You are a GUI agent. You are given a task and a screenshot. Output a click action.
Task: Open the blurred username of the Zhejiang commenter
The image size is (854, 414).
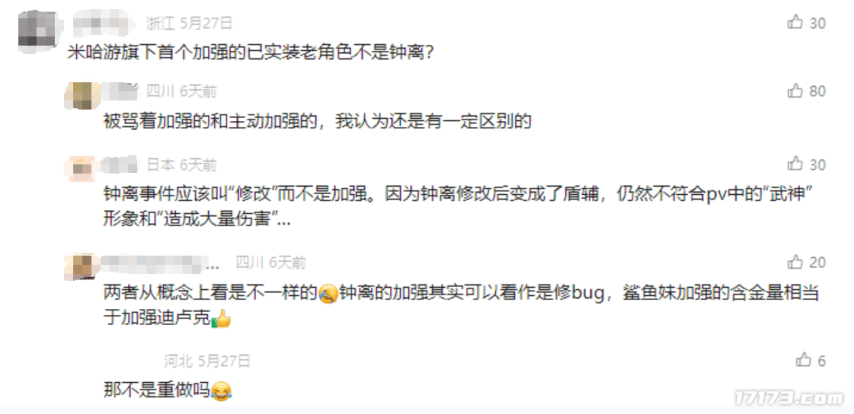pos(105,23)
